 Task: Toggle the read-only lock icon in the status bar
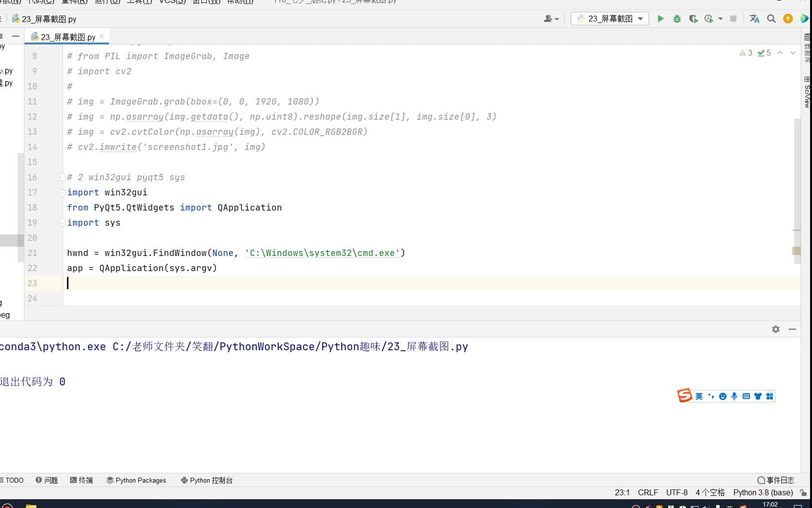pyautogui.click(x=803, y=492)
